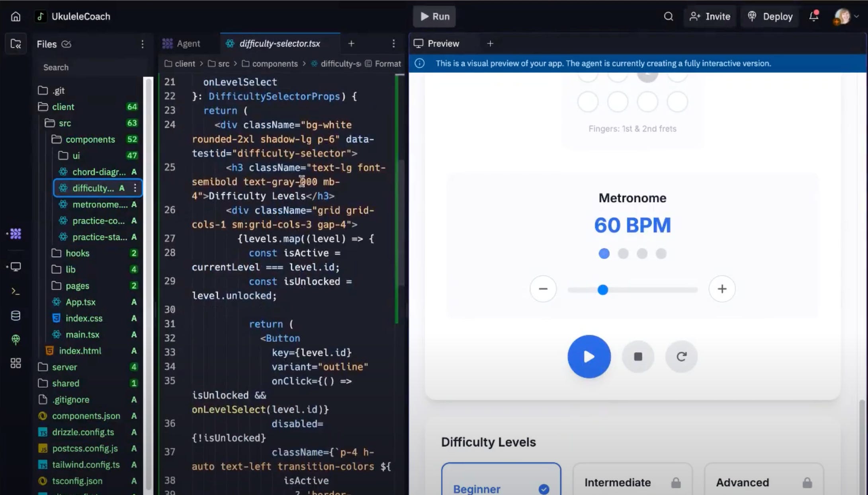
Task: Select the difficulty-selector.tsx tab
Action: tap(280, 43)
